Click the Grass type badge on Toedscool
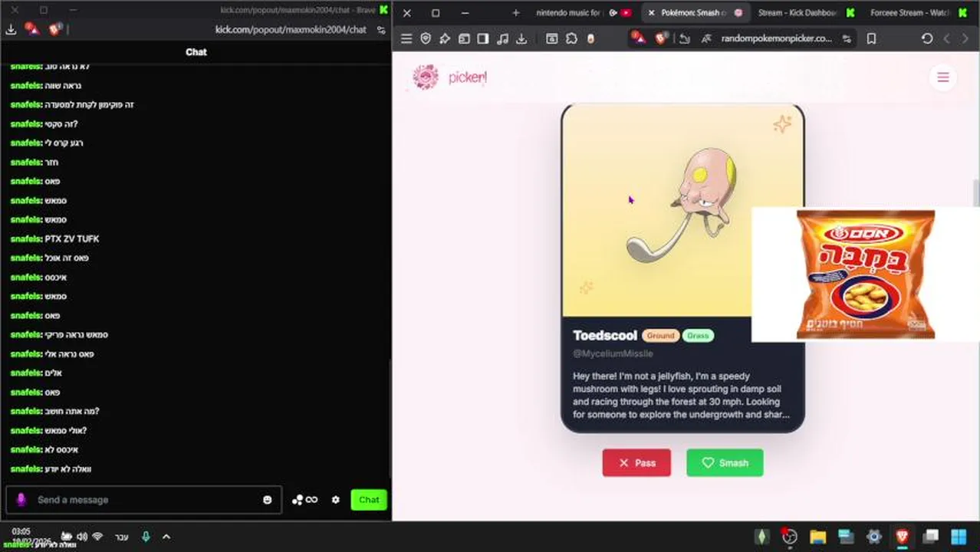The width and height of the screenshot is (980, 552). pos(698,336)
